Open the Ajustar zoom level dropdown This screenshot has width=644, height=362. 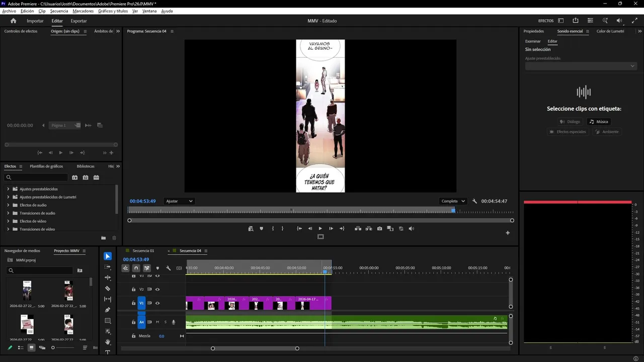[180, 201]
